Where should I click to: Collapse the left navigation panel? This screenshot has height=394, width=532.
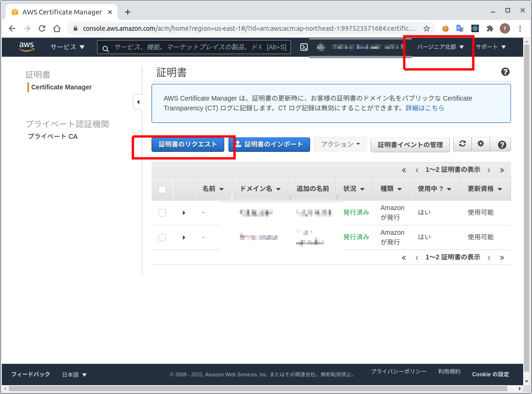click(138, 102)
